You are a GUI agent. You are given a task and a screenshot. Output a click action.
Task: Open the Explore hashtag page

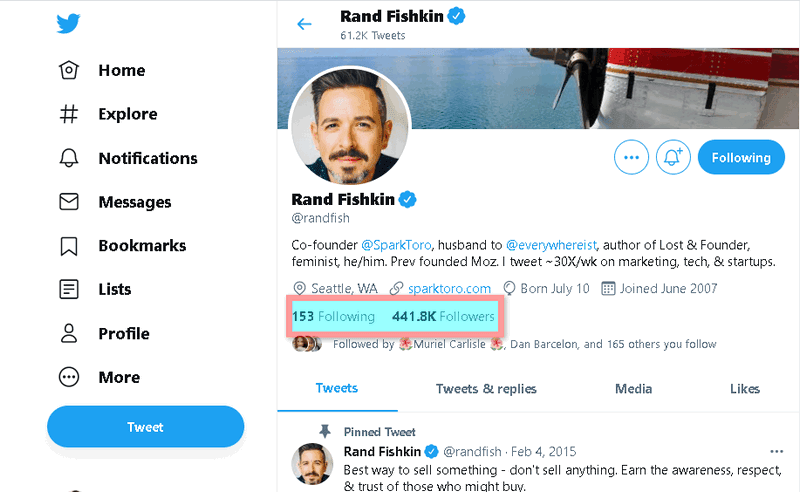tap(127, 114)
